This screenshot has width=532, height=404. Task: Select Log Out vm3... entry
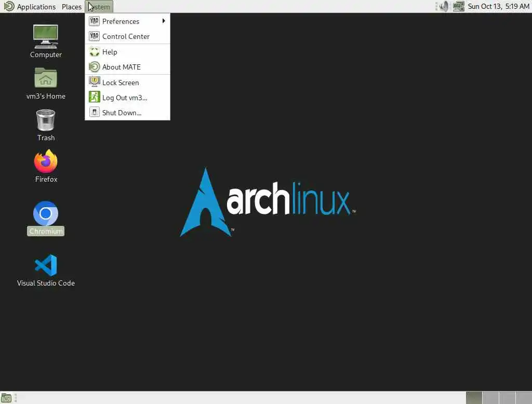click(127, 98)
